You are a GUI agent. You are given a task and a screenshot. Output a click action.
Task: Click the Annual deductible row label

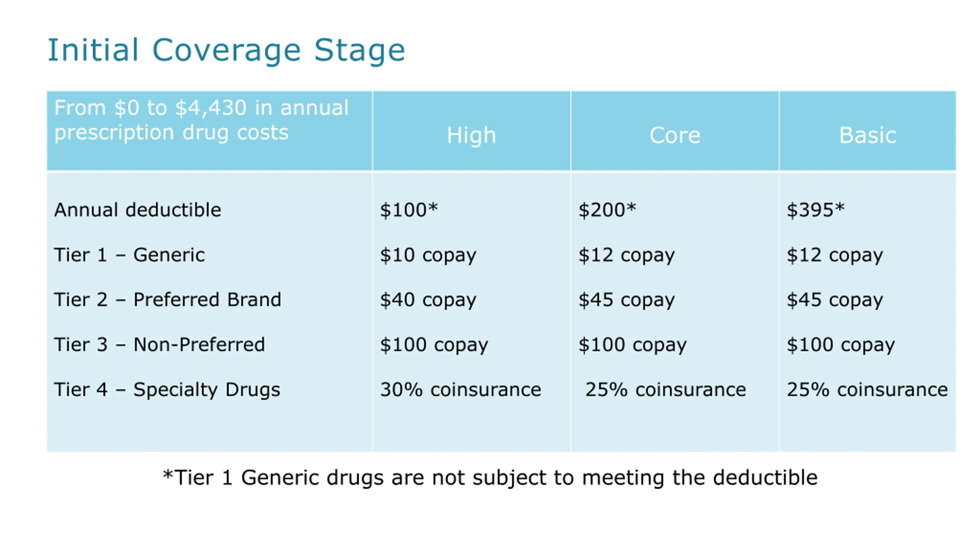138,210
